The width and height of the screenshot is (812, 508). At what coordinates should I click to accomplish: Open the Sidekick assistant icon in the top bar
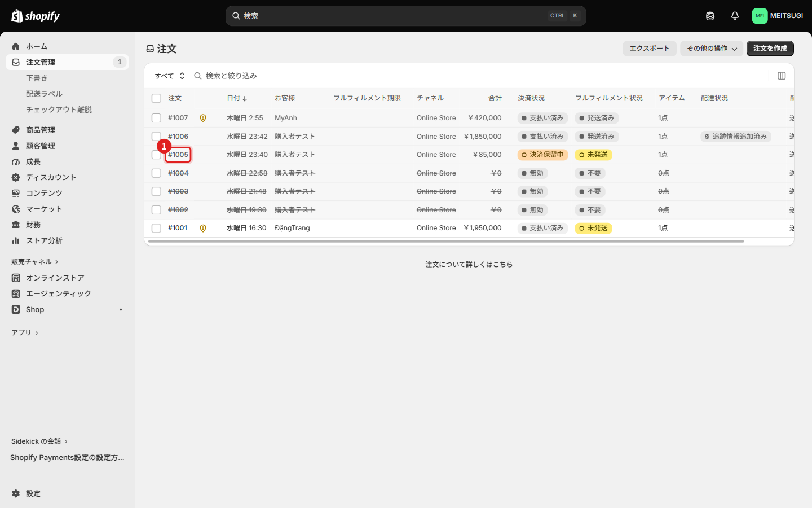(710, 16)
